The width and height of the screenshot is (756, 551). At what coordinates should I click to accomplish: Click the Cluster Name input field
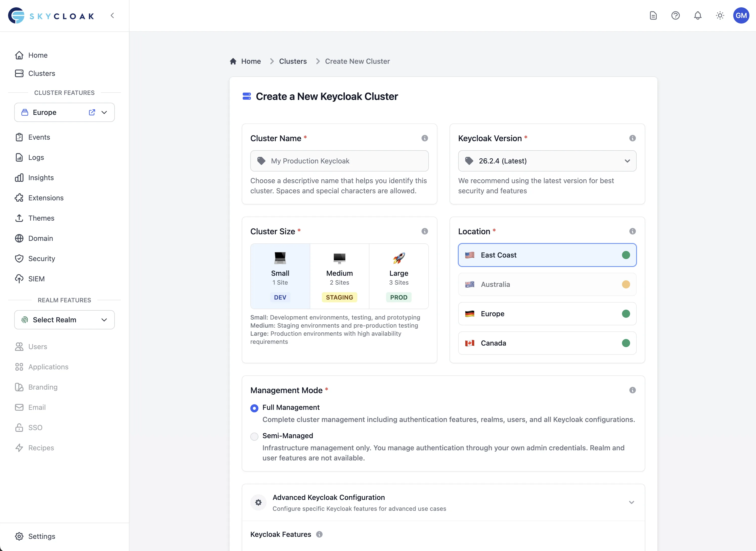(x=339, y=161)
